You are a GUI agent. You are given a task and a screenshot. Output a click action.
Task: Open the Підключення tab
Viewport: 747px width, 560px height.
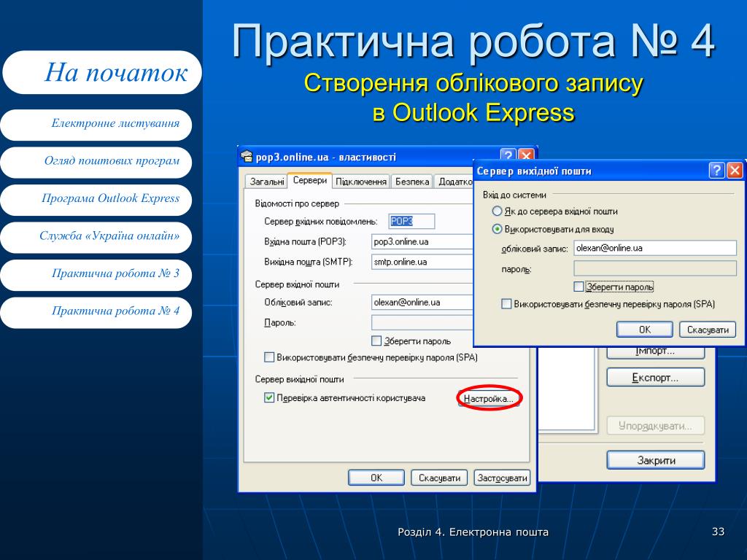(x=360, y=182)
